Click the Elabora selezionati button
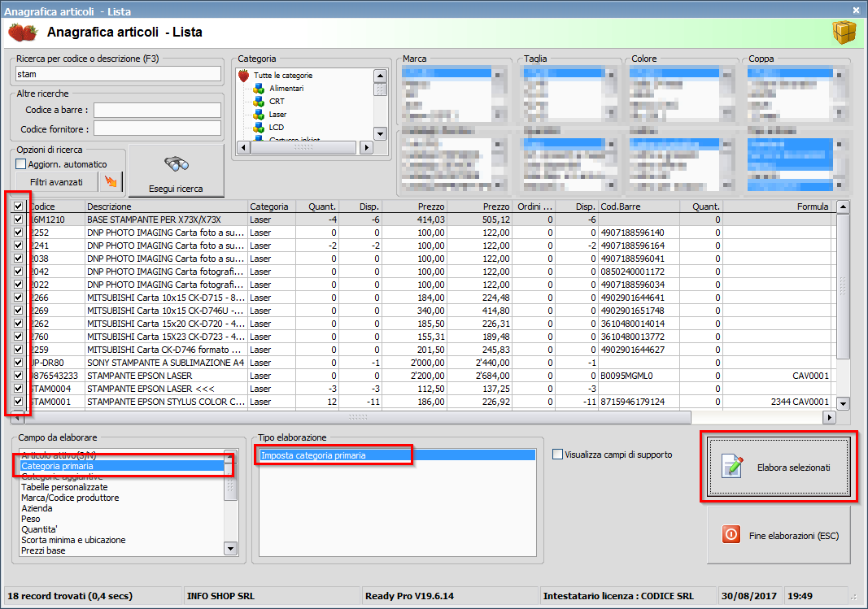Screen dimensions: 868x609 pyautogui.click(x=779, y=468)
